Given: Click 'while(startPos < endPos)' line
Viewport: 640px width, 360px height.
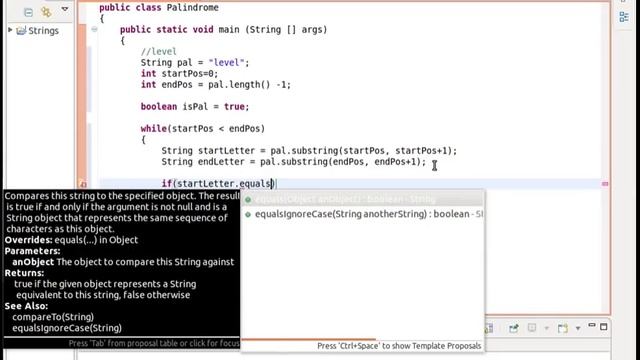Looking at the screenshot, I should point(203,129).
